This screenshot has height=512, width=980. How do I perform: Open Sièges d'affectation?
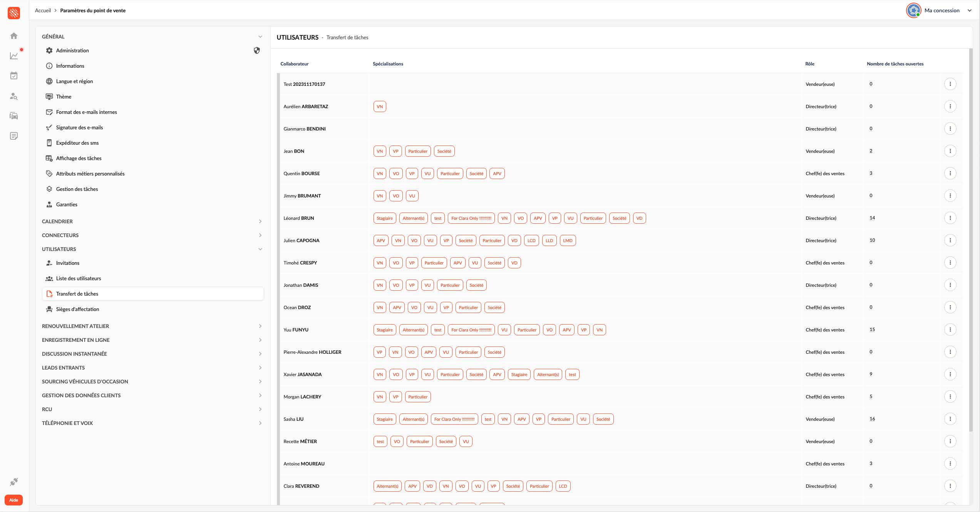pos(152,309)
